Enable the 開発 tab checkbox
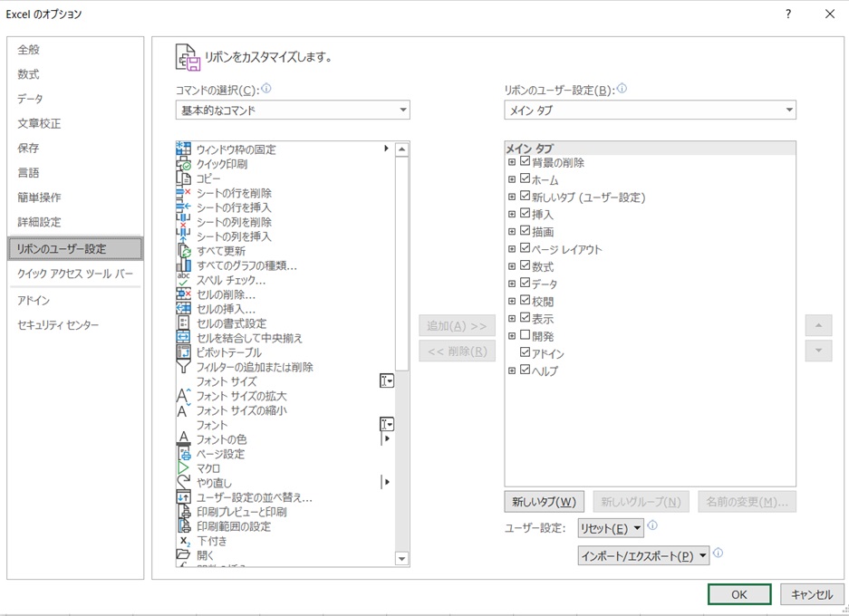Screen dimensions: 849x616 [x=526, y=335]
